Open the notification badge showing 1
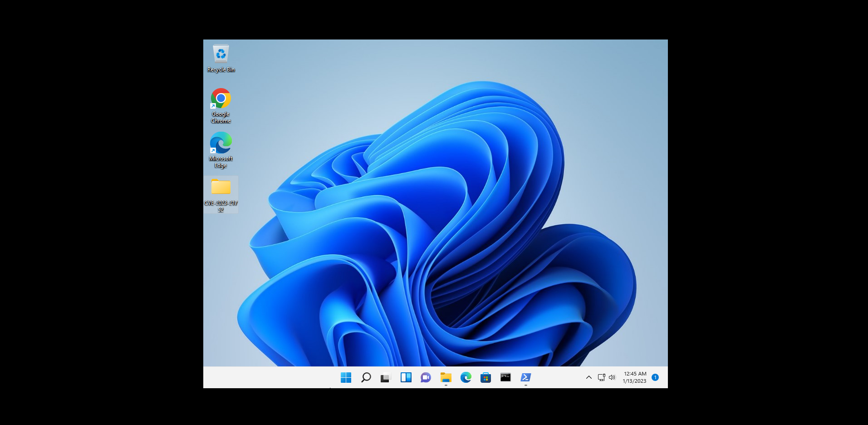This screenshot has height=425, width=868. pos(655,377)
